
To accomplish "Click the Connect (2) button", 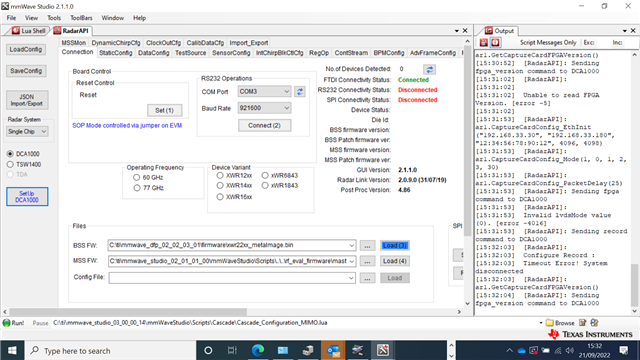I will tap(264, 125).
